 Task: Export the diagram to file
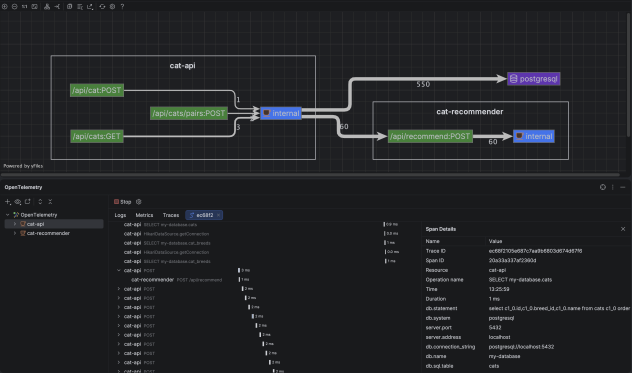pyautogui.click(x=90, y=6)
